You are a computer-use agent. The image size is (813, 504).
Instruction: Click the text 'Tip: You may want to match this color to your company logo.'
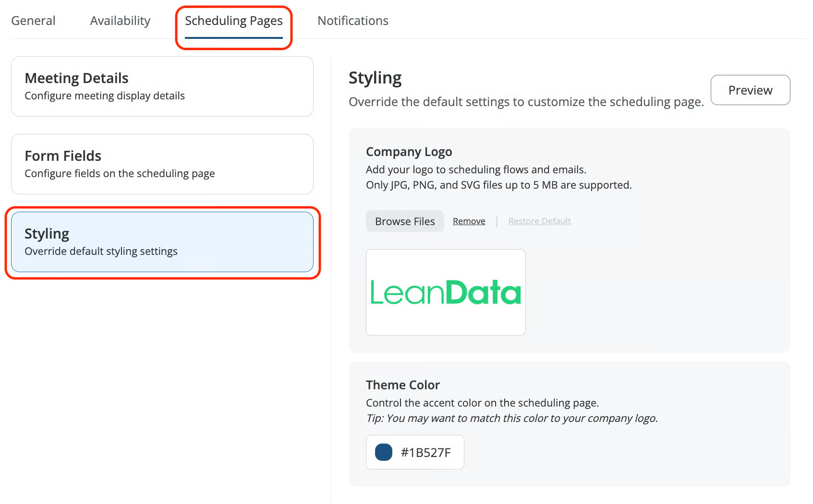512,418
